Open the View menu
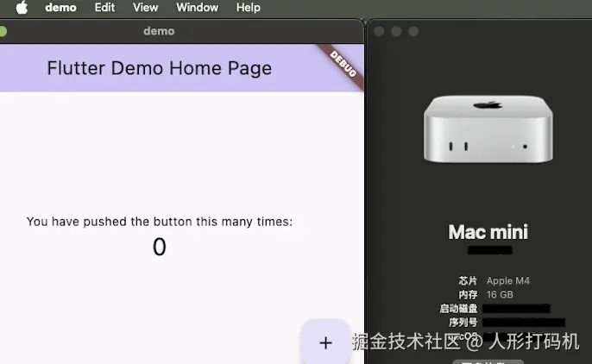Image resolution: width=592 pixels, height=364 pixels. [145, 8]
